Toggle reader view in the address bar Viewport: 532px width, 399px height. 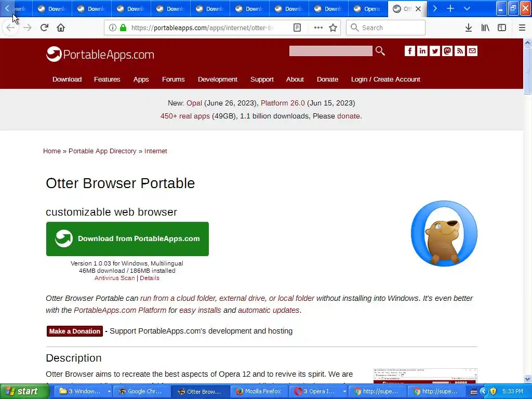297,28
